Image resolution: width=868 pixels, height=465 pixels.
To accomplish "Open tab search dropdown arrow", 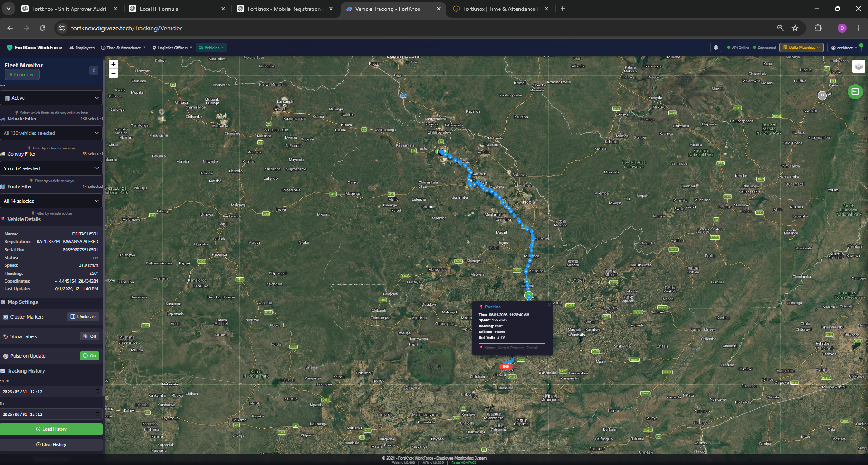I will pyautogui.click(x=9, y=9).
